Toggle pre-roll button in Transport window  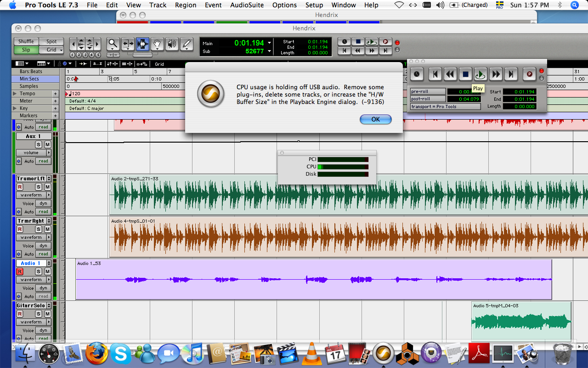click(428, 92)
